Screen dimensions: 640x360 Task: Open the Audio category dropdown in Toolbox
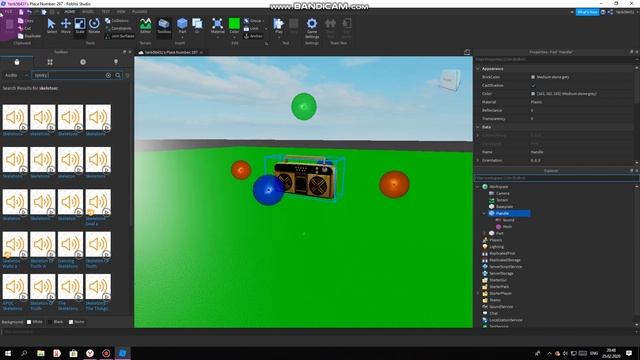click(16, 75)
